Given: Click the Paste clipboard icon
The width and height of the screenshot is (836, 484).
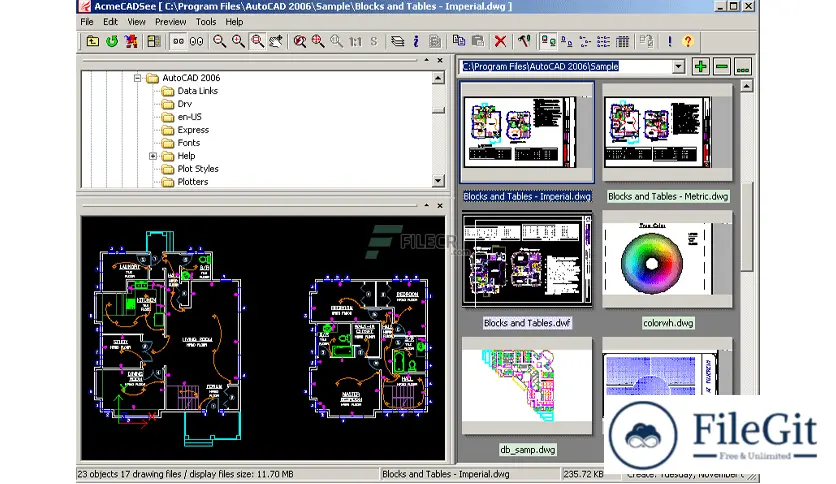Looking at the screenshot, I should 478,41.
